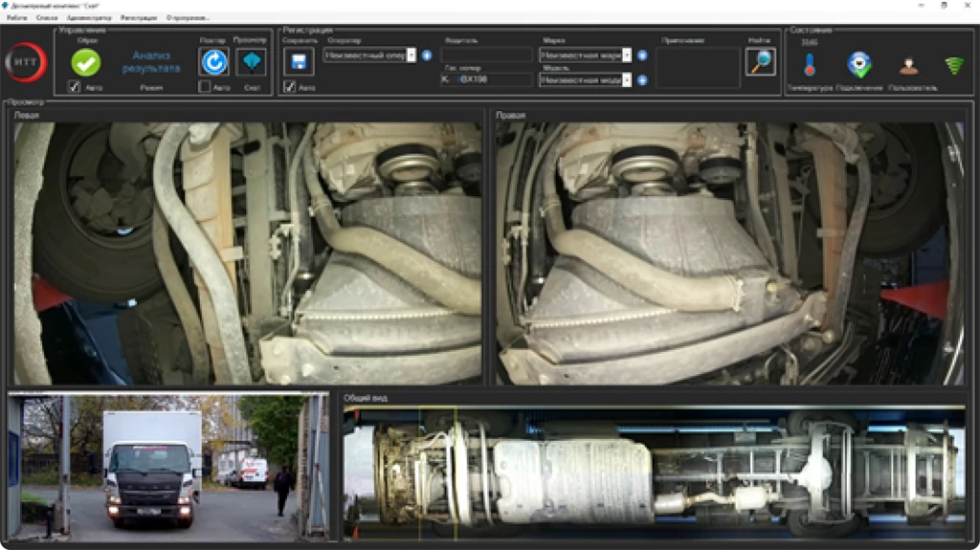Expand the Оператор dropdown
980x550 pixels.
412,55
